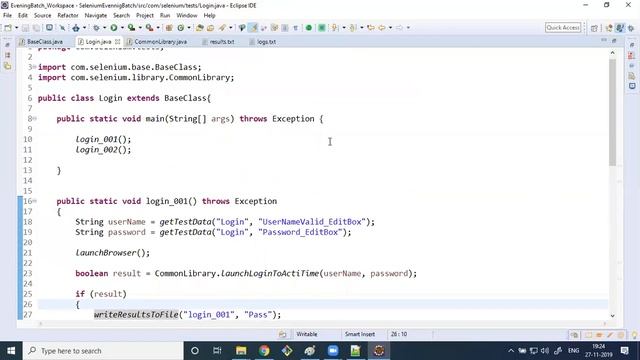Viewport: 640px width, 360px height.
Task: Click the Open Perspective icon
Action: pos(594,28)
